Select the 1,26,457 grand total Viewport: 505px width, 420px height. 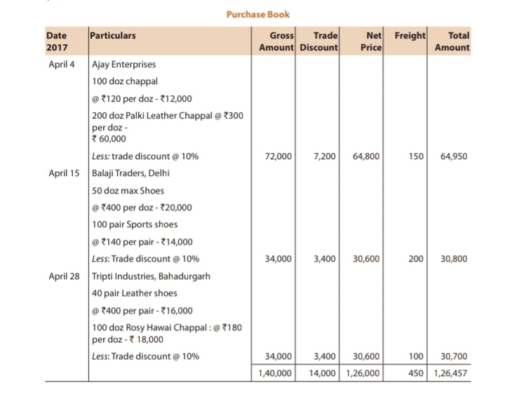tap(451, 373)
